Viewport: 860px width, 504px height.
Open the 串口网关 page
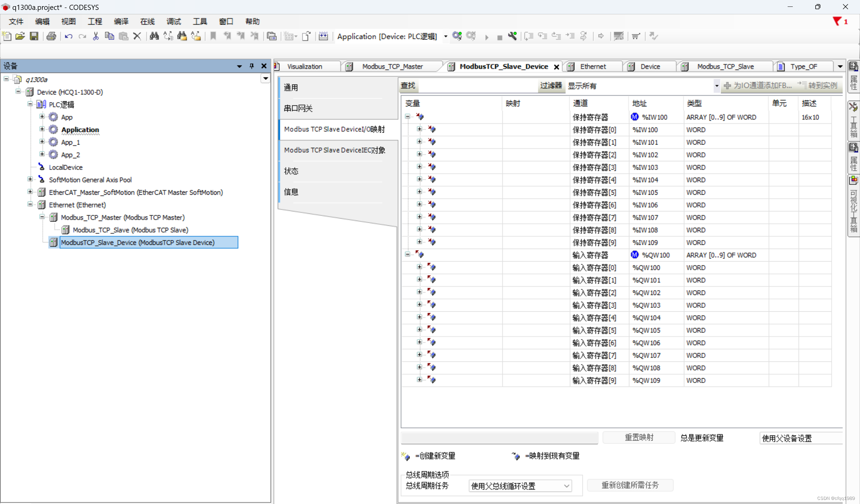coord(338,108)
